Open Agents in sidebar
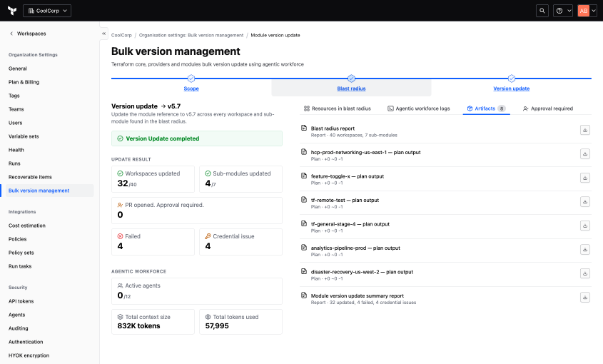The height and width of the screenshot is (364, 603). pyautogui.click(x=17, y=315)
